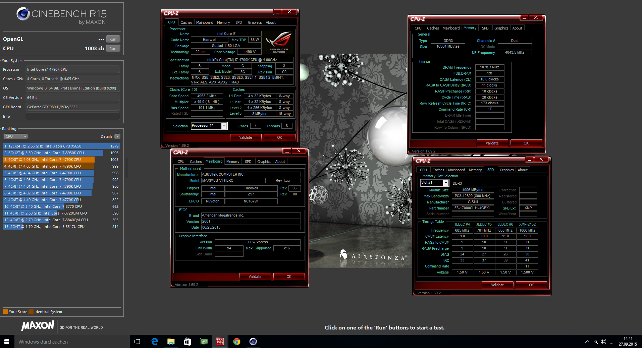Click the Windows search box
The image size is (644, 362).
click(x=72, y=342)
